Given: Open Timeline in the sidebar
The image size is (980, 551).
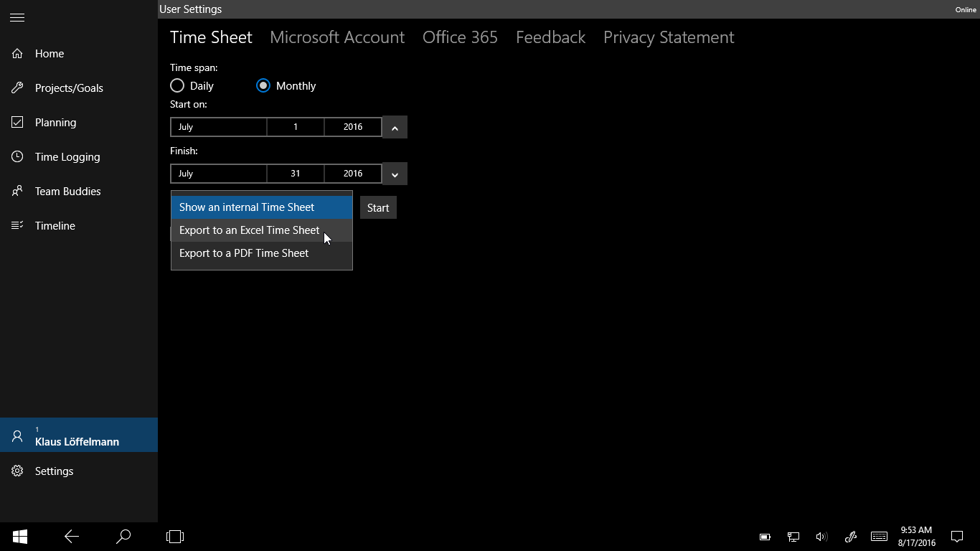Looking at the screenshot, I should [x=79, y=226].
